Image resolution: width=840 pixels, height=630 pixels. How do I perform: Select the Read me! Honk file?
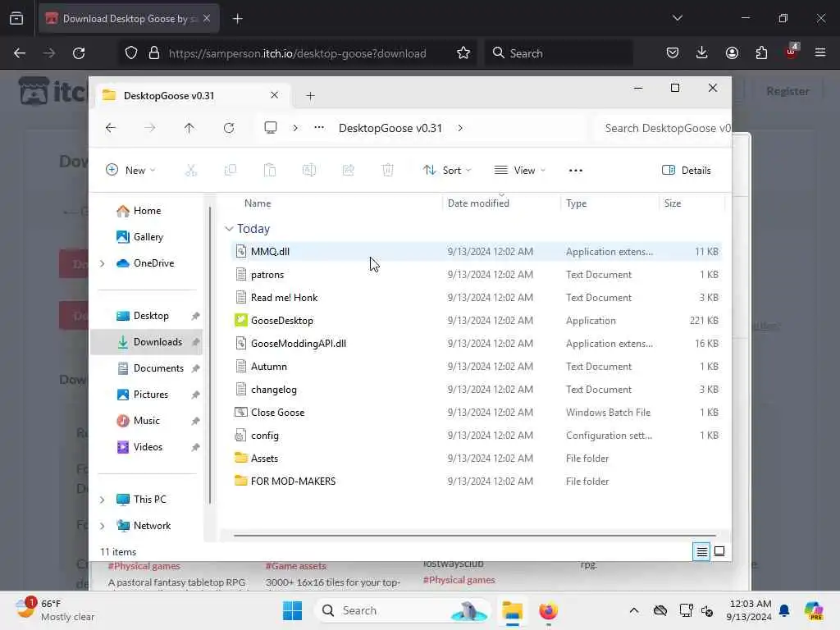[284, 297]
